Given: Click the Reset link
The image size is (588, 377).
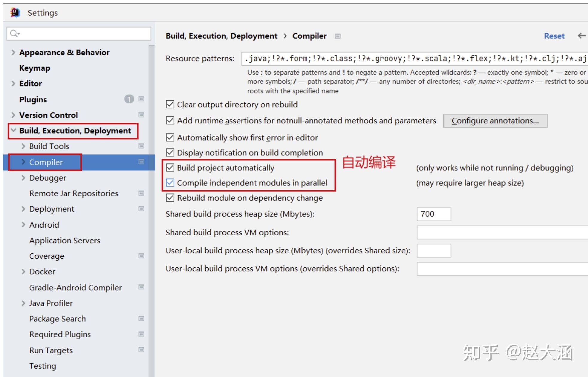Looking at the screenshot, I should (554, 36).
